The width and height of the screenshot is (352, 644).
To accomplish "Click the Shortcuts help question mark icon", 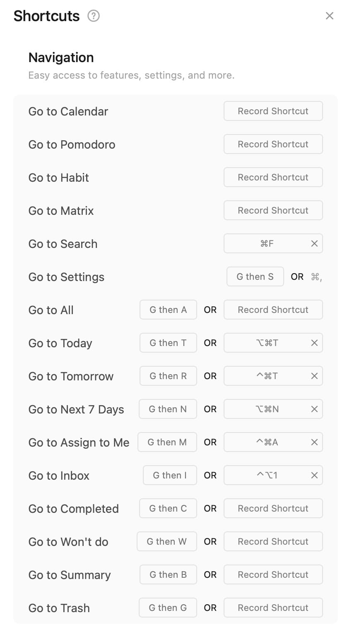I will [94, 16].
